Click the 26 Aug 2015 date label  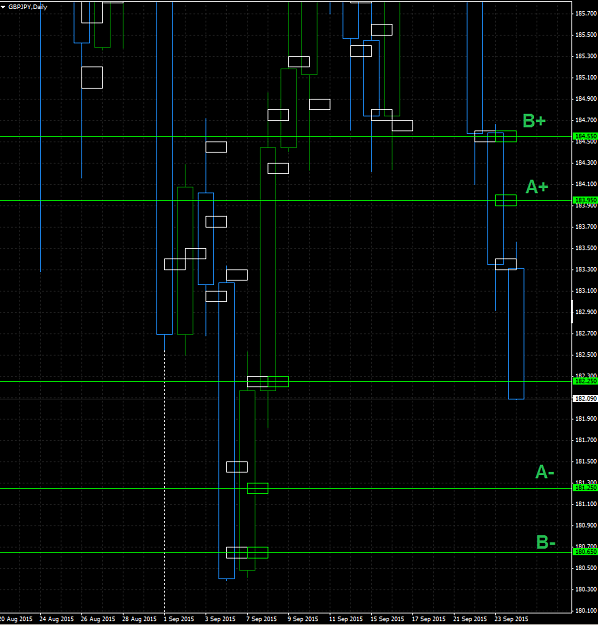(x=98, y=619)
